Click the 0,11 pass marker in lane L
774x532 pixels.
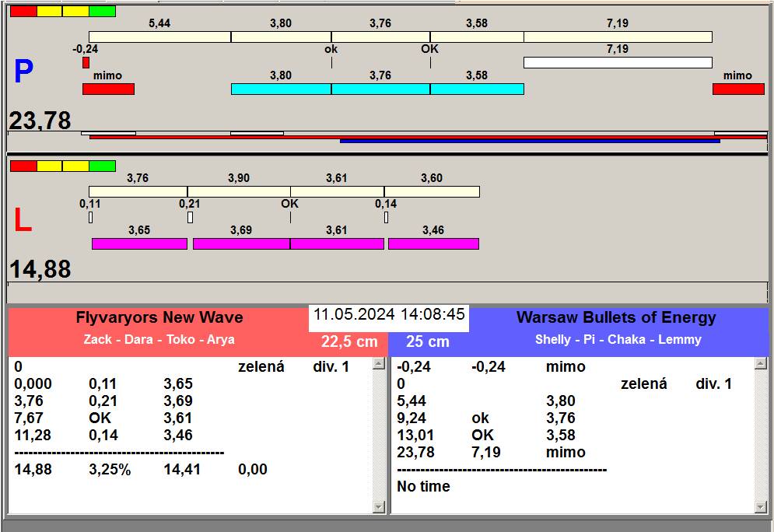[90, 217]
